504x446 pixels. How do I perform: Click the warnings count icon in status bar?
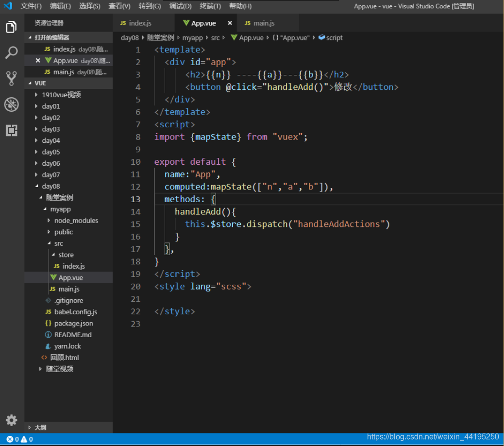click(24, 439)
